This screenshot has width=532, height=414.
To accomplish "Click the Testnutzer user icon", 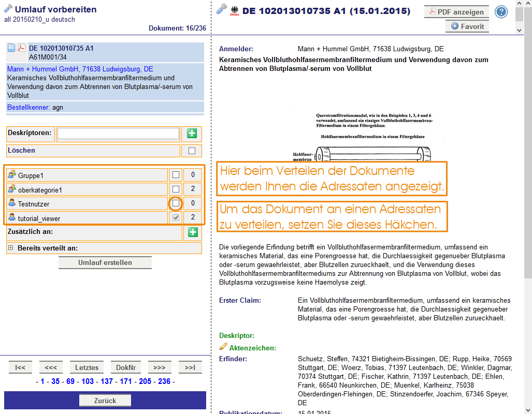I will 12,203.
